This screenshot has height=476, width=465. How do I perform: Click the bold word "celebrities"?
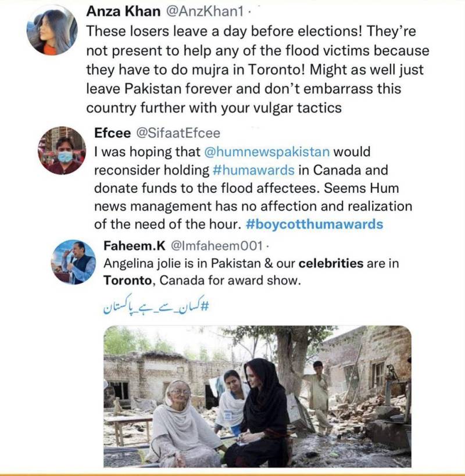coord(331,263)
